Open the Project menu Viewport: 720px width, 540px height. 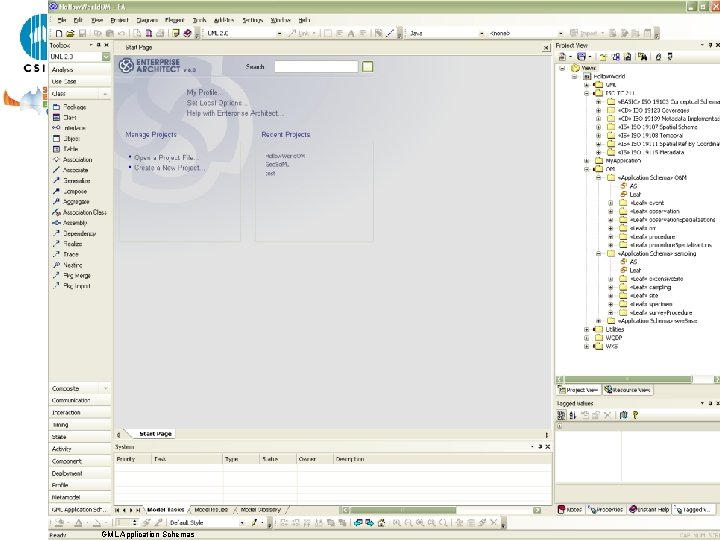click(x=119, y=20)
